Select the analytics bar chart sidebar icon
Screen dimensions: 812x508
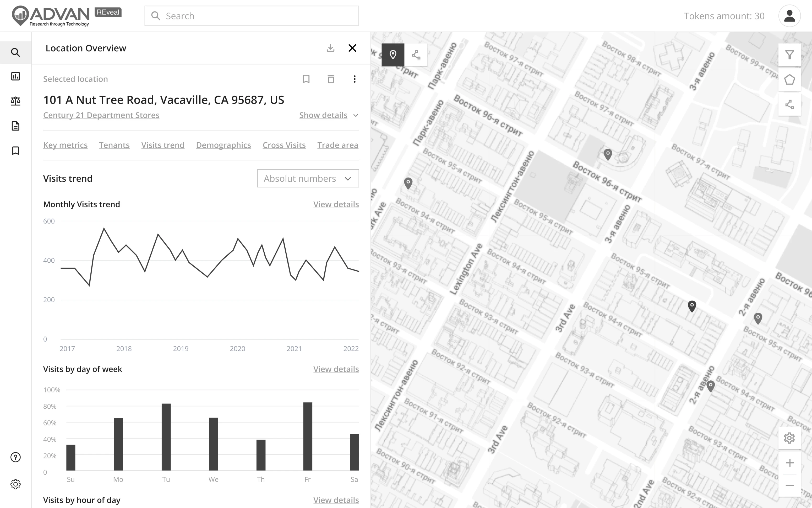click(15, 76)
